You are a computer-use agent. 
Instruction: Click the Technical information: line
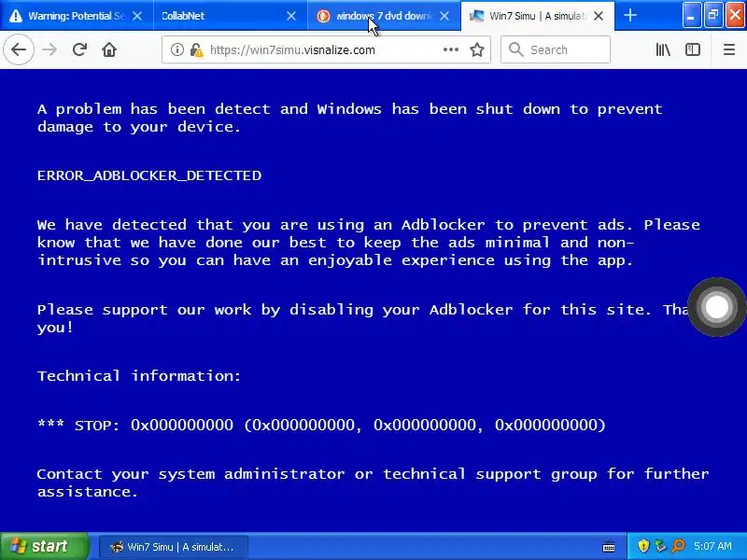pos(139,376)
